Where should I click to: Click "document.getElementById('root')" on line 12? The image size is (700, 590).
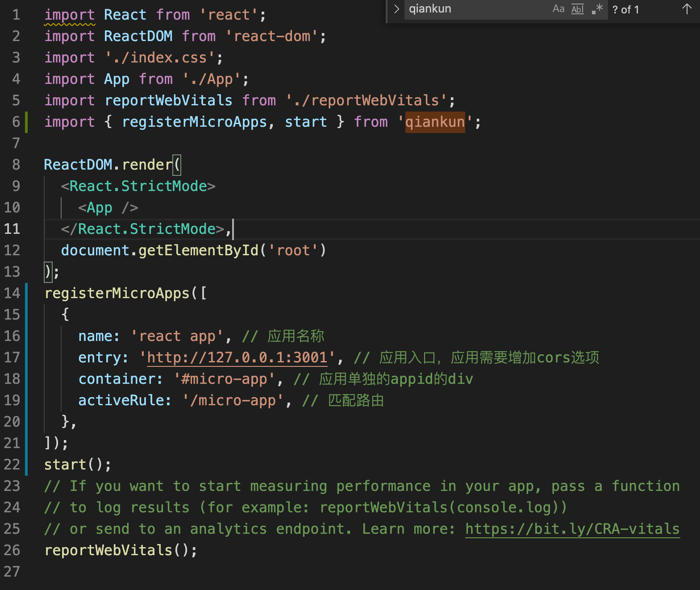click(194, 250)
